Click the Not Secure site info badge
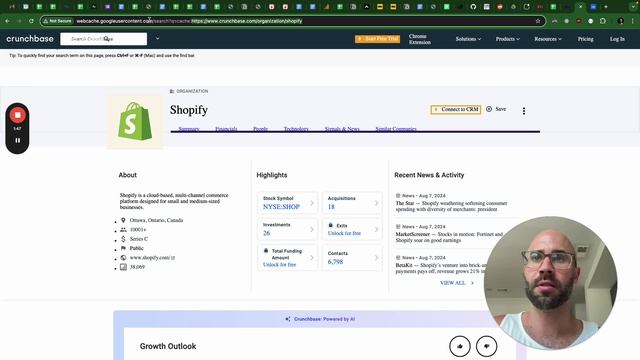Viewport: 640px width, 360px height. [58, 21]
